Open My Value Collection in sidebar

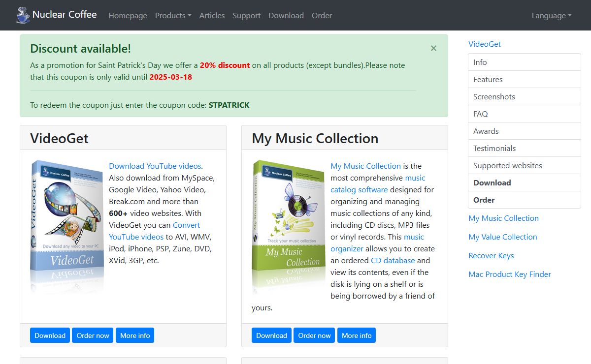(x=503, y=237)
